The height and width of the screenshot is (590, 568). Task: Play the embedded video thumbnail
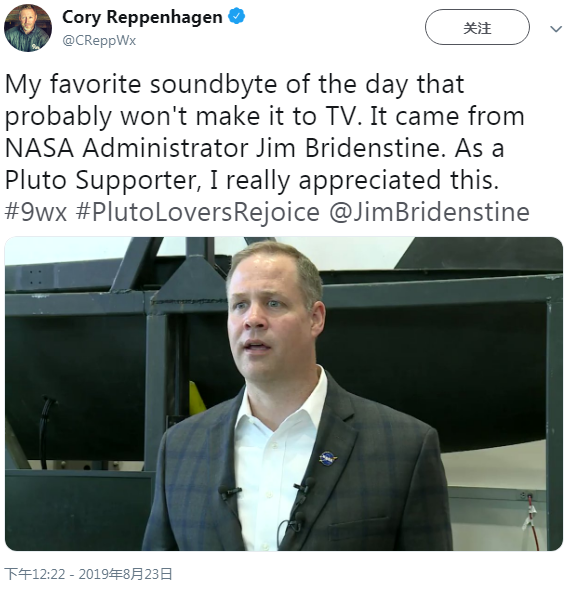pyautogui.click(x=284, y=394)
